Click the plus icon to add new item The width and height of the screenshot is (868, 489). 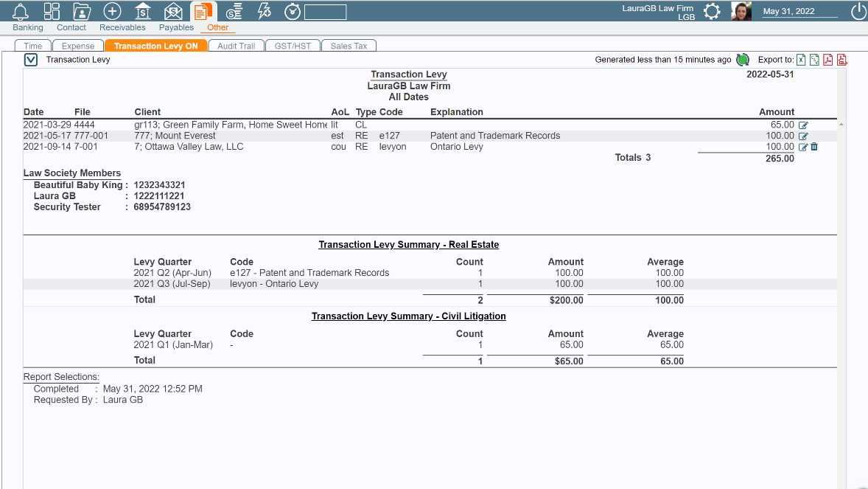coord(112,11)
